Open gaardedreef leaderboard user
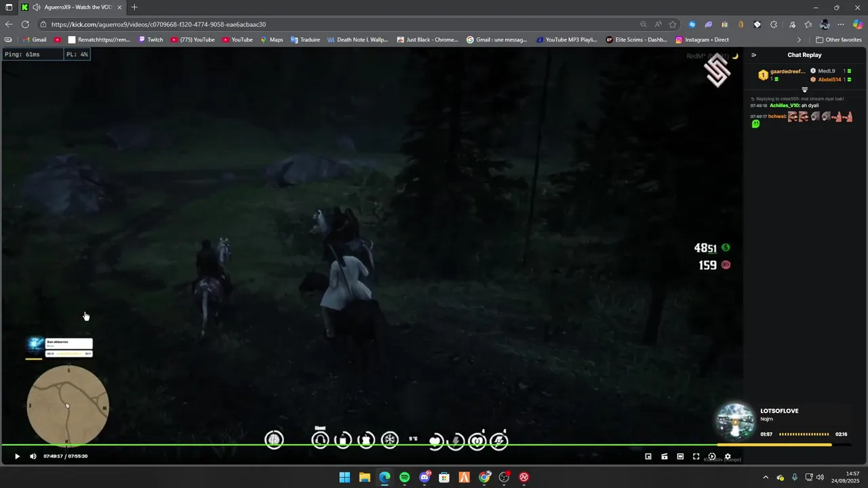Image resolution: width=868 pixels, height=488 pixels. (782, 75)
